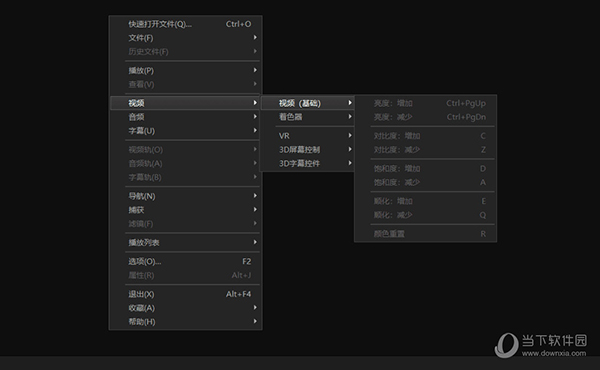Viewport: 600px width, 370px height.
Task: Open 3D字幕控件 submenu
Action: point(308,163)
